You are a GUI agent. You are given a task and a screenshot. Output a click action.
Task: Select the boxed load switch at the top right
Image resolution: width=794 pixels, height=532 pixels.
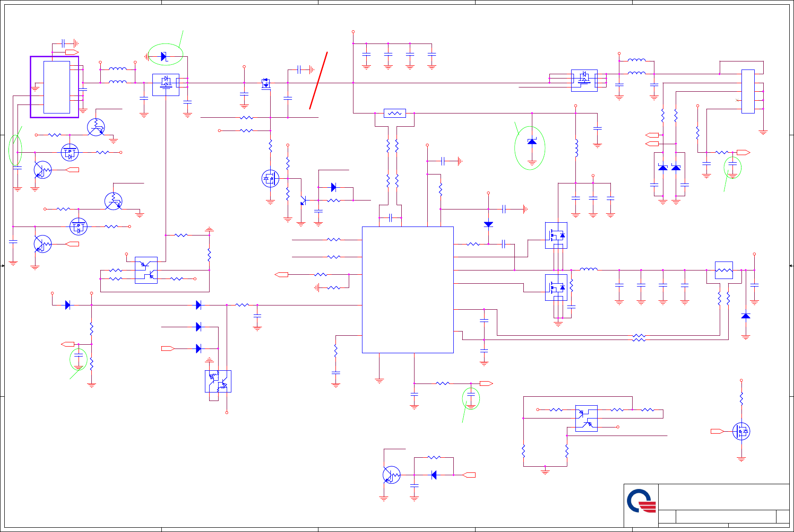tap(584, 80)
